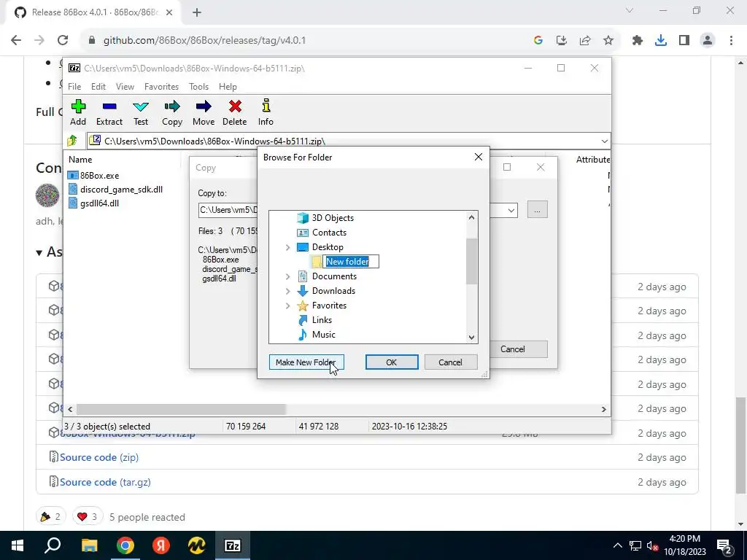Click Cancel in the Copy dialog

click(513, 349)
